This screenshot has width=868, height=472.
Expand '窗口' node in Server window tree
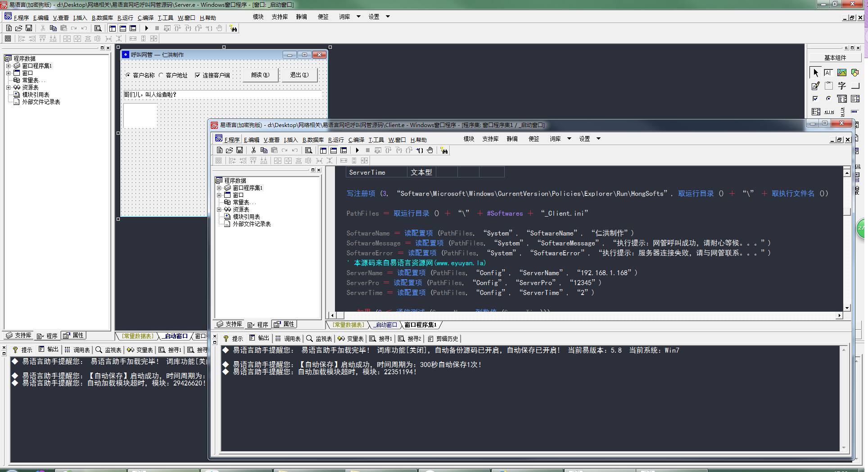[8, 73]
